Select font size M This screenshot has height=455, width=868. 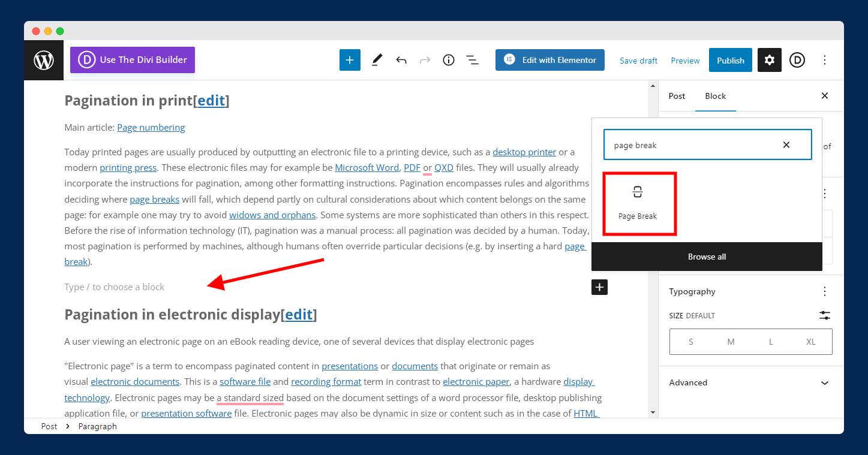tap(731, 342)
